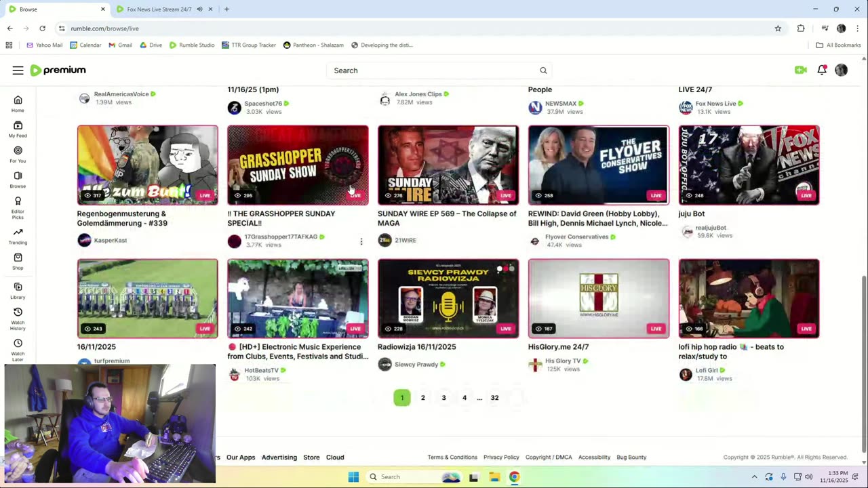
Task: Open the lofi hip hop radio thumbnail
Action: tap(749, 298)
